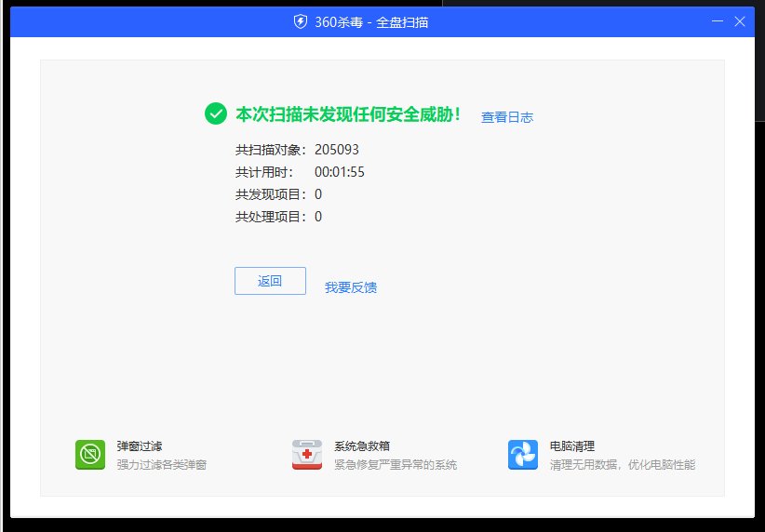Open the 系统急救箱 first-aid kit icon

307,455
